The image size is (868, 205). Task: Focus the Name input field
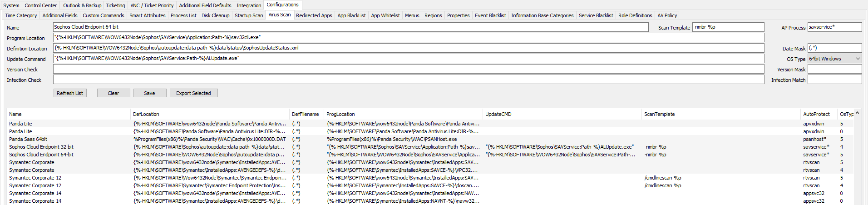350,27
